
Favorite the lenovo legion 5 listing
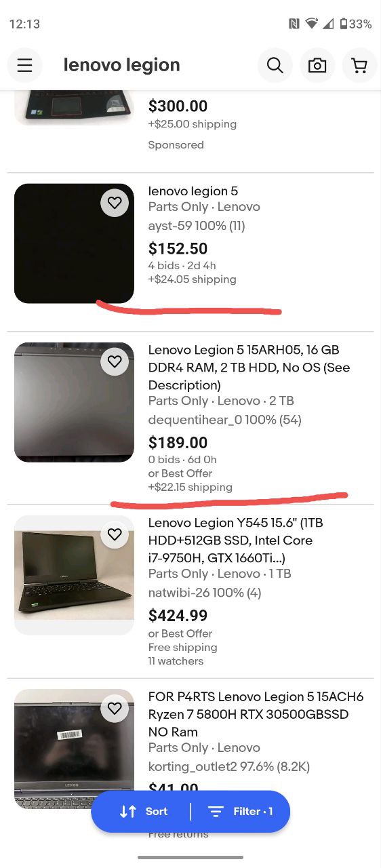click(115, 203)
